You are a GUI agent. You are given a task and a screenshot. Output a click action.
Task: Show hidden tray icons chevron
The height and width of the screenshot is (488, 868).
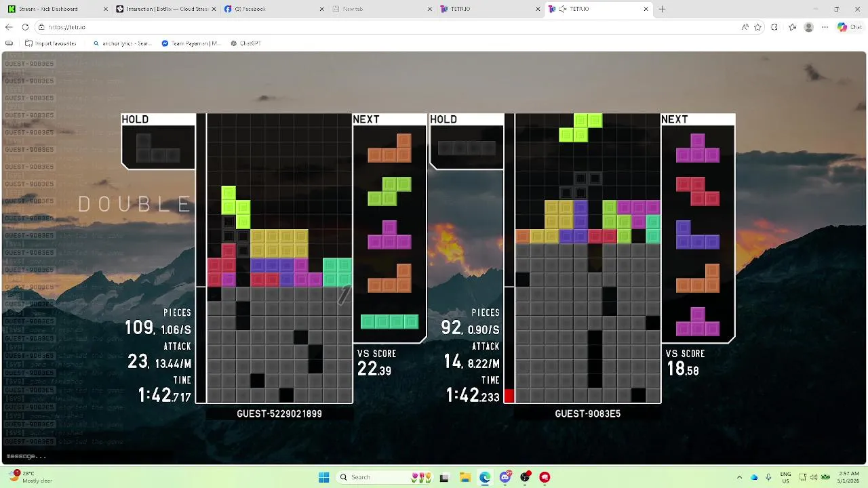(739, 477)
